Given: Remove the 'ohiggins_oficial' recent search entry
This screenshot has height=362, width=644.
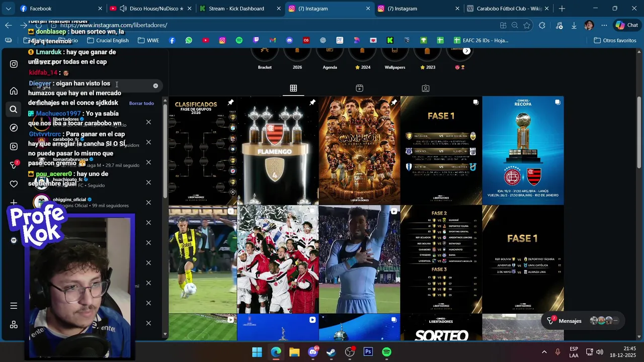Looking at the screenshot, I should click(x=148, y=203).
